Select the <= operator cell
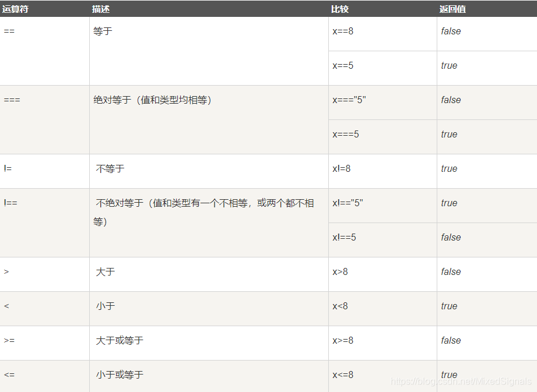Image resolution: width=537 pixels, height=392 pixels. coord(44,376)
